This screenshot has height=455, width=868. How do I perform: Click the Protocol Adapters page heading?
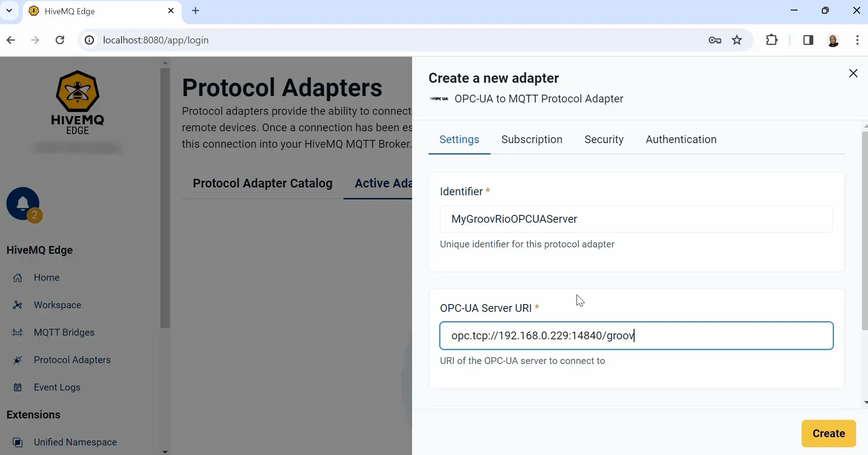tap(282, 88)
